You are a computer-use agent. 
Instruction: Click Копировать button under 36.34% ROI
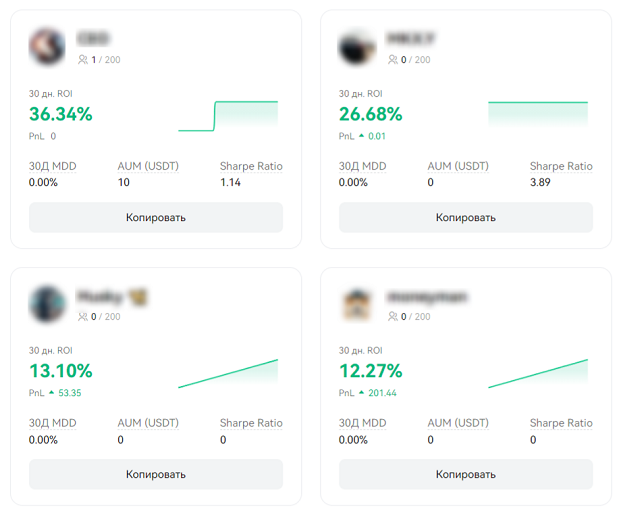point(156,217)
